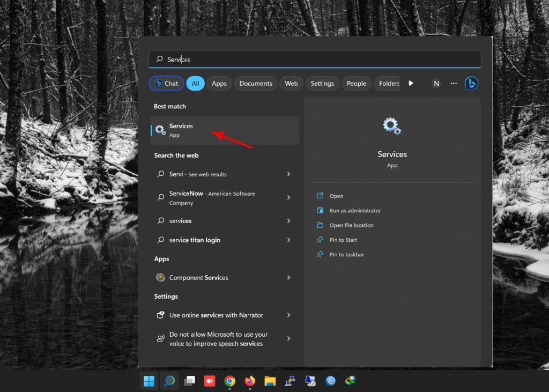Click the Bing icon in search panel

471,83
